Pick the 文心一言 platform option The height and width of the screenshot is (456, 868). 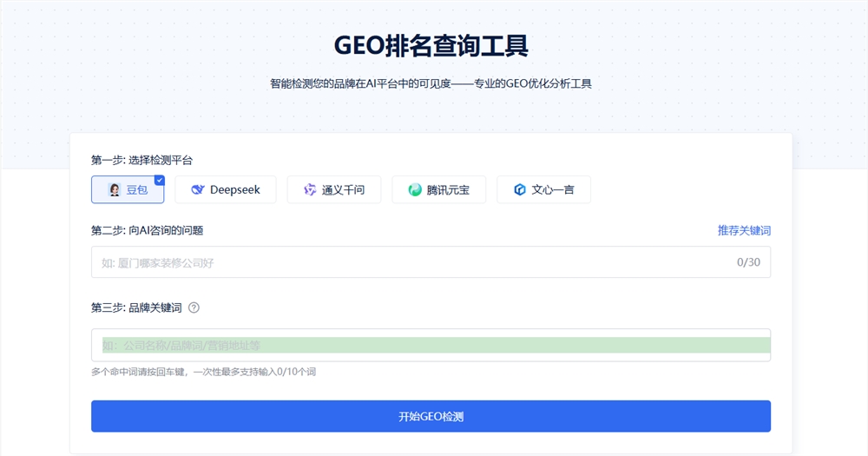click(544, 189)
